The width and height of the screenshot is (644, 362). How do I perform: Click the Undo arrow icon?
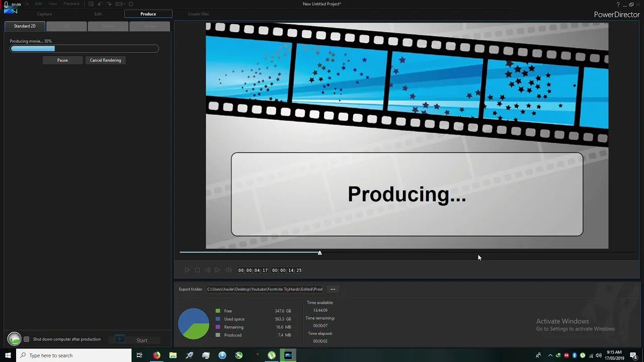pos(100,4)
